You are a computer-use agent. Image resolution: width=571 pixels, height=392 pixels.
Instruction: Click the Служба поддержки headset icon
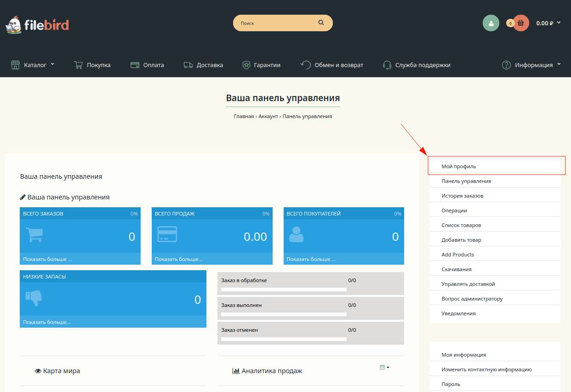(387, 65)
